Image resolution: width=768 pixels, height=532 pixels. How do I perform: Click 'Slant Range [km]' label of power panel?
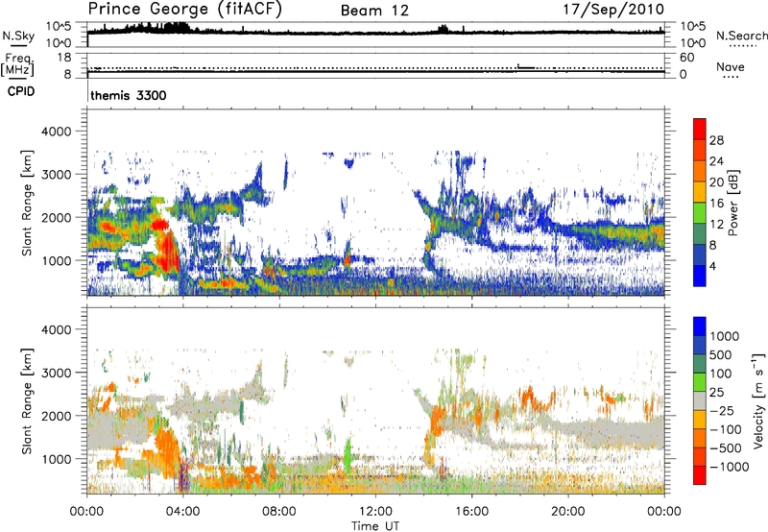27,203
